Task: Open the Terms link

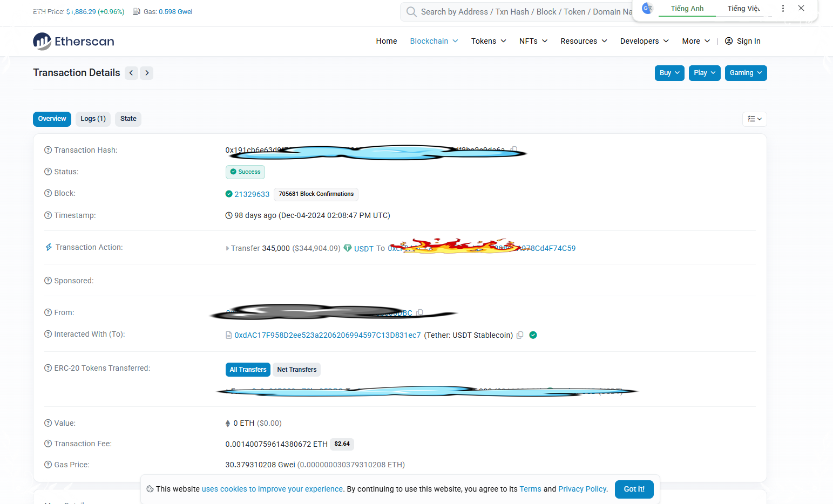Action: coord(530,489)
